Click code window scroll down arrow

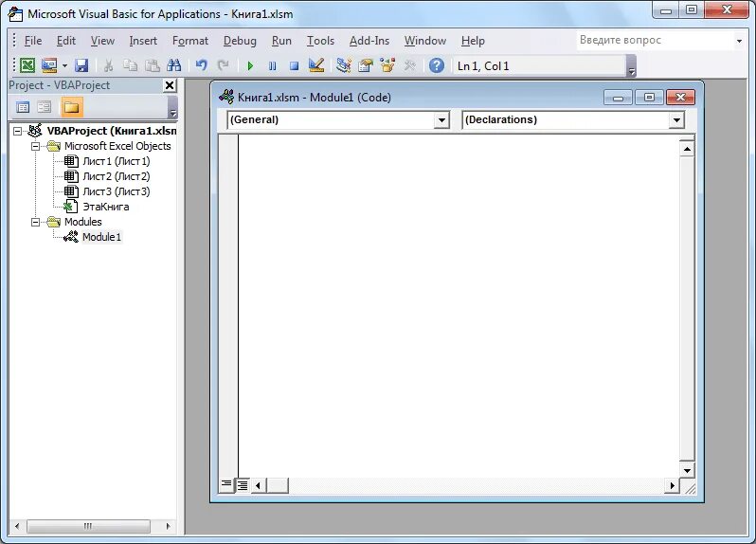click(687, 470)
